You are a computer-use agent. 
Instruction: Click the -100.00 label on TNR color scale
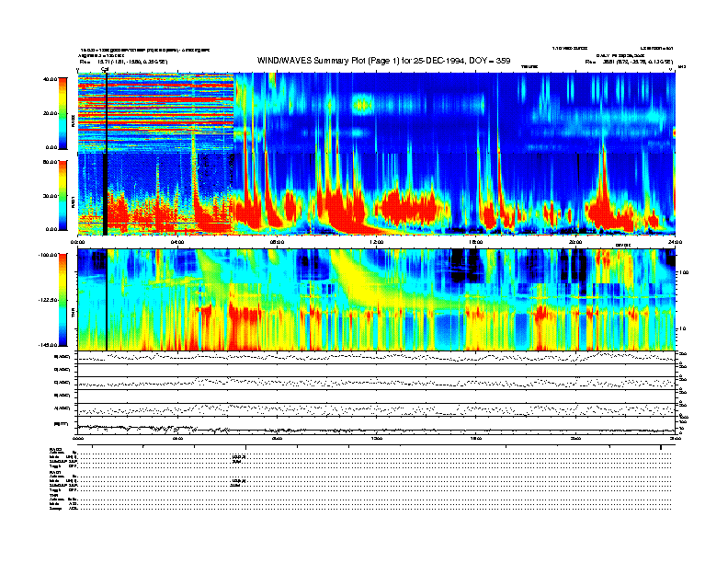49,255
